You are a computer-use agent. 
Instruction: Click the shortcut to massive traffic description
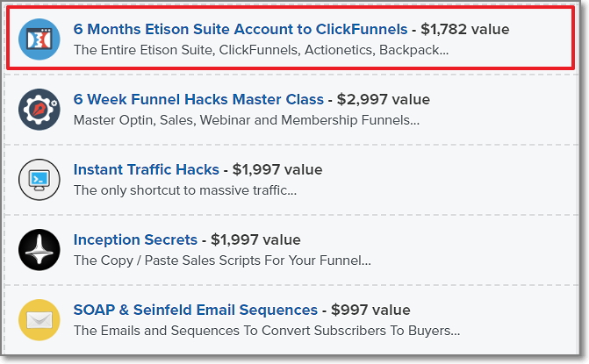tap(184, 190)
